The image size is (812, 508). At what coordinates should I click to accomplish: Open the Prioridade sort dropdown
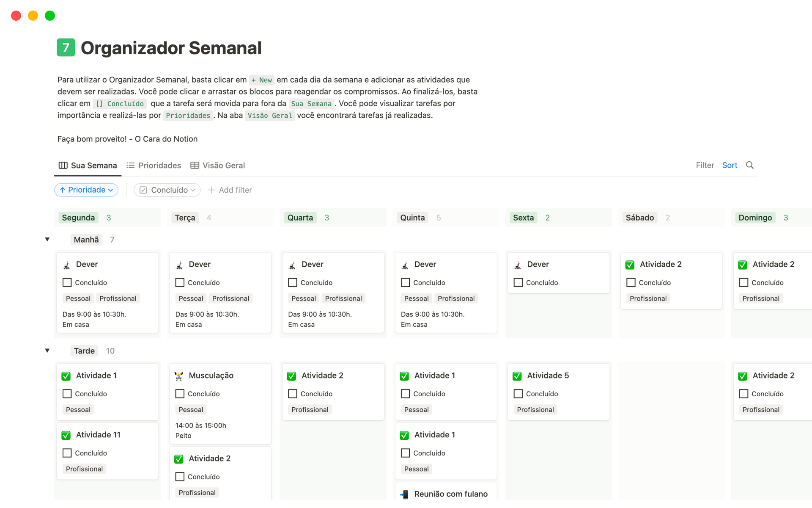click(x=86, y=190)
